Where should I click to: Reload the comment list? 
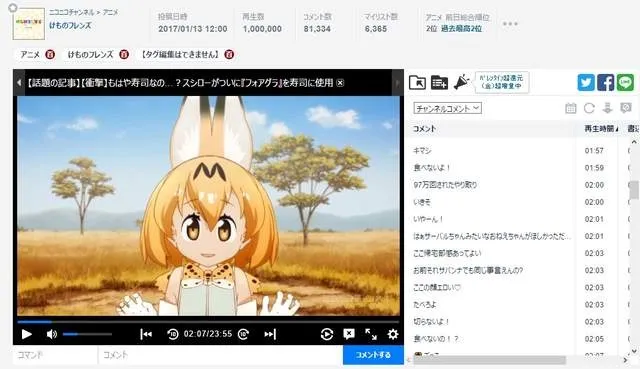tap(589, 108)
